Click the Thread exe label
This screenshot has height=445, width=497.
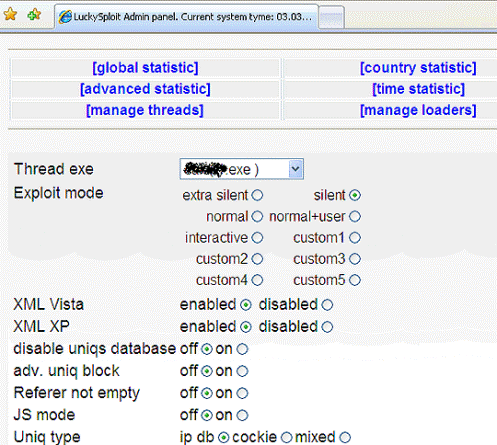[54, 169]
